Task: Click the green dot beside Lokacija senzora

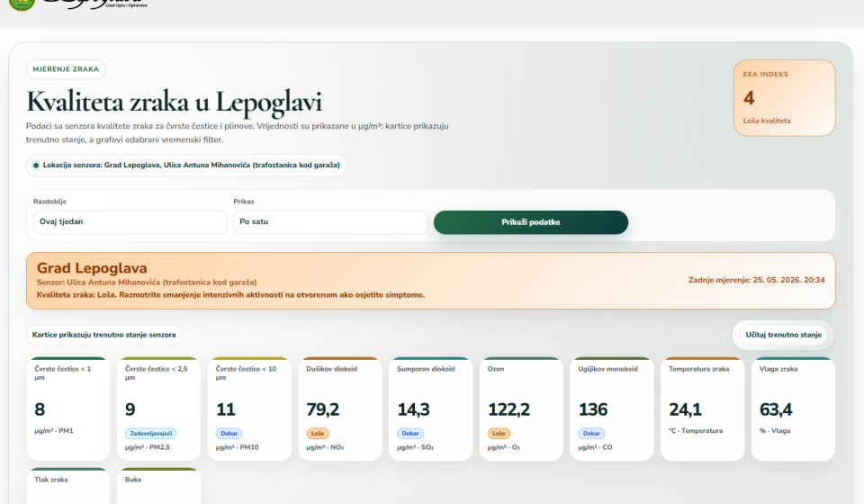Action: pos(36,166)
